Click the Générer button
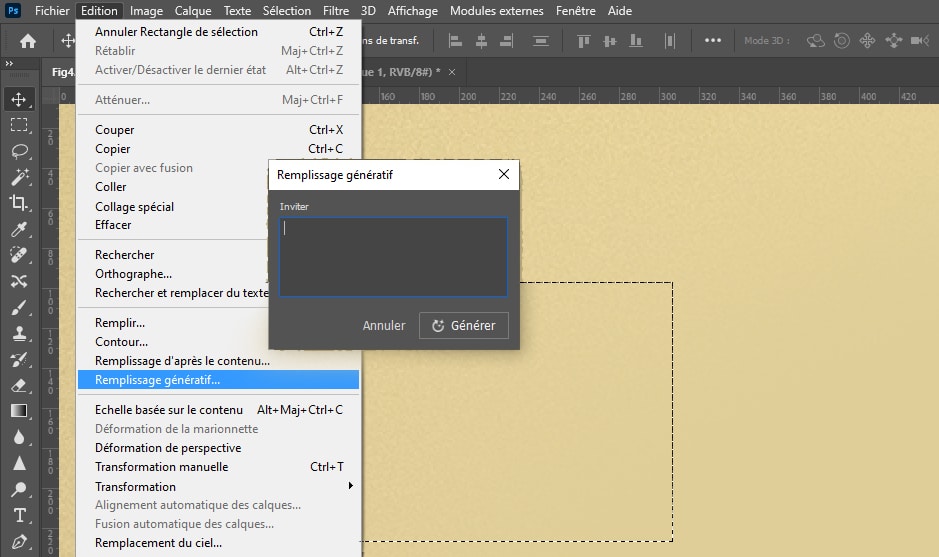The height and width of the screenshot is (557, 939). (464, 325)
